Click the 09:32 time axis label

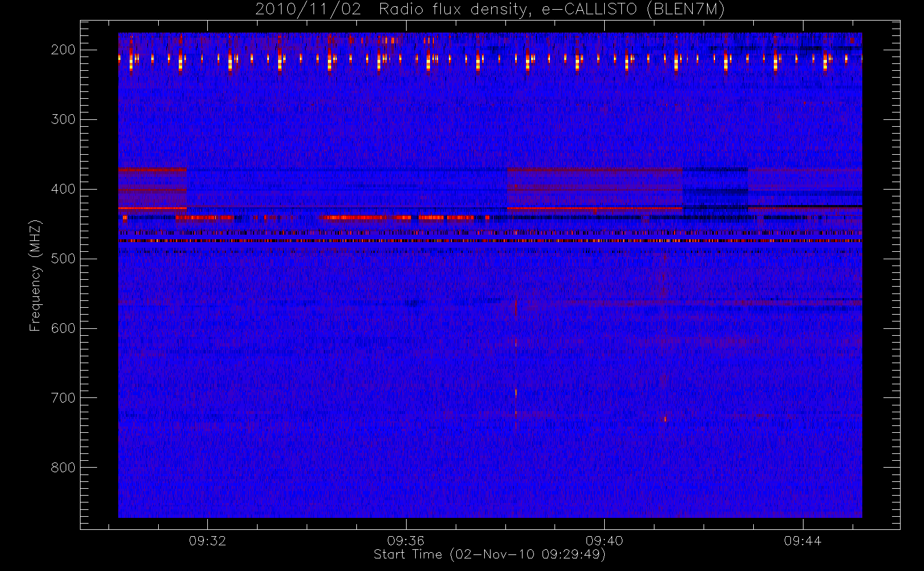coord(208,541)
